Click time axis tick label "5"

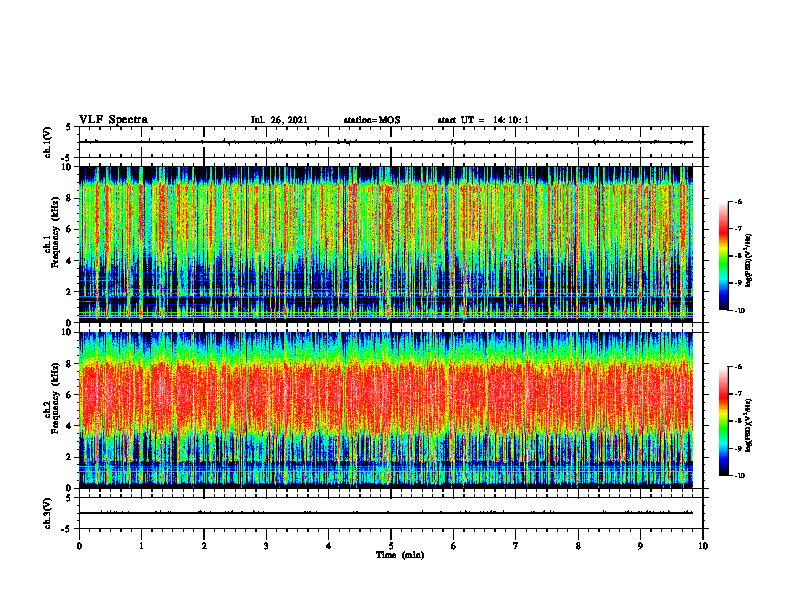(x=391, y=546)
